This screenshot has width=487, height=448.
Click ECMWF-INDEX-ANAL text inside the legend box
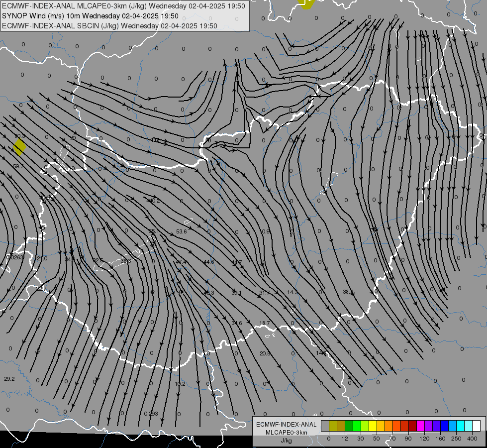[286, 425]
